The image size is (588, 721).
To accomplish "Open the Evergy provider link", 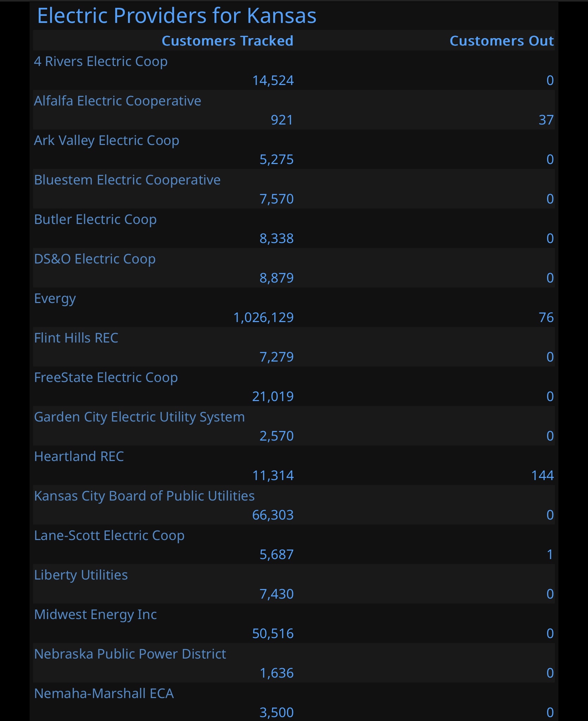I will pos(55,299).
